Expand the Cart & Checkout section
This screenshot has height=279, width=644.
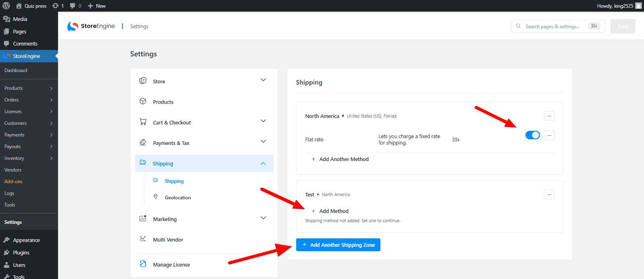pos(263,121)
